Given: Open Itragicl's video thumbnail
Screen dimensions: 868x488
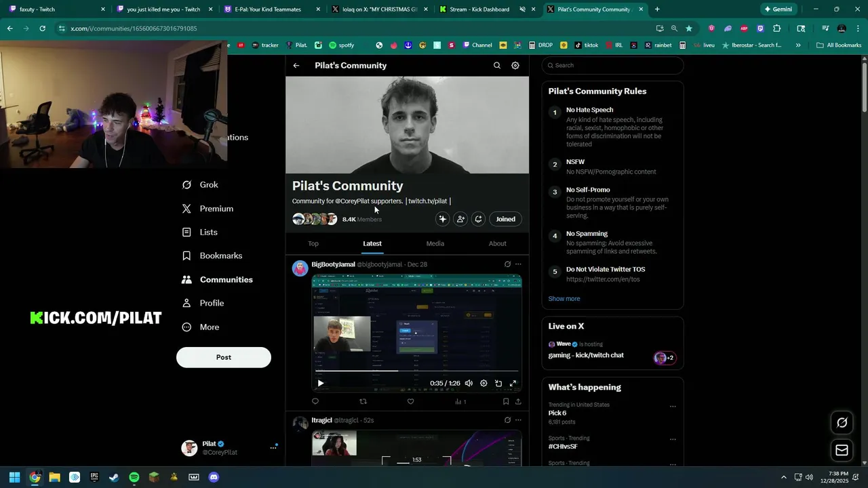Looking at the screenshot, I should (416, 448).
